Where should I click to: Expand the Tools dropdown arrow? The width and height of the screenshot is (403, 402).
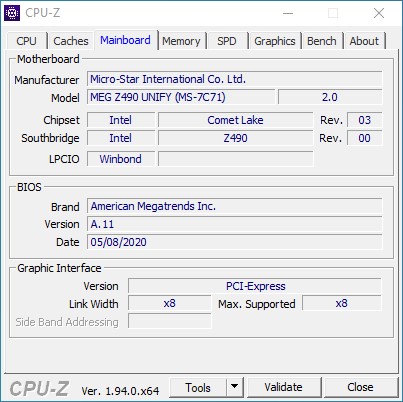tap(235, 387)
